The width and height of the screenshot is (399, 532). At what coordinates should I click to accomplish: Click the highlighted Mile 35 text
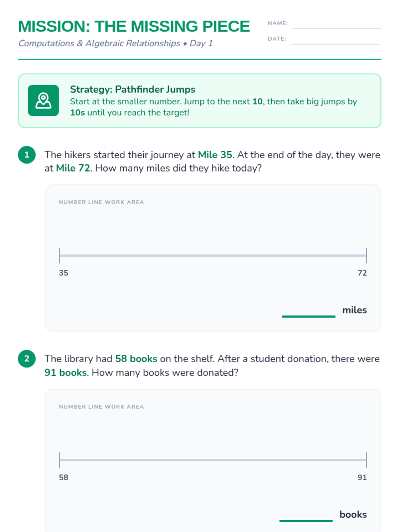pyautogui.click(x=215, y=155)
